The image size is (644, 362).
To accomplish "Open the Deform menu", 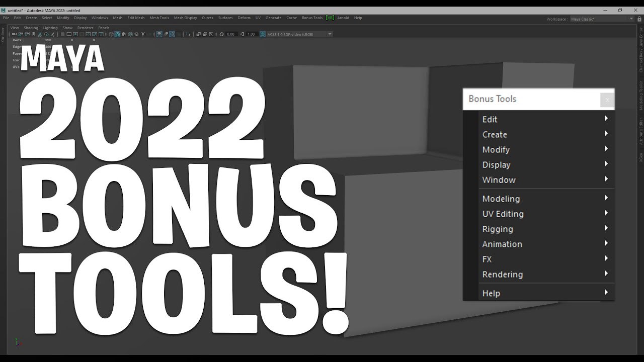I will 244,18.
